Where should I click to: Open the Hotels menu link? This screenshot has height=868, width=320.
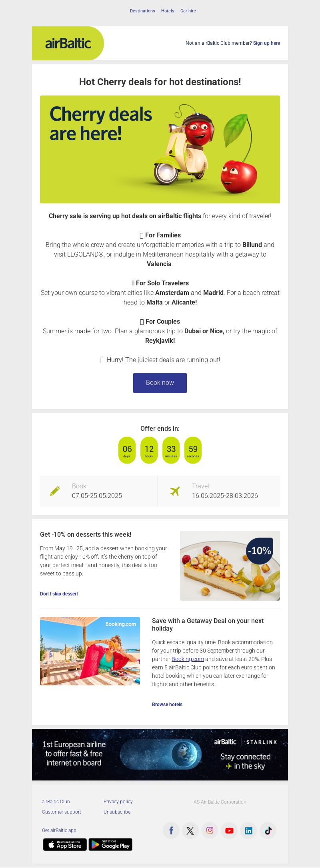click(x=168, y=11)
